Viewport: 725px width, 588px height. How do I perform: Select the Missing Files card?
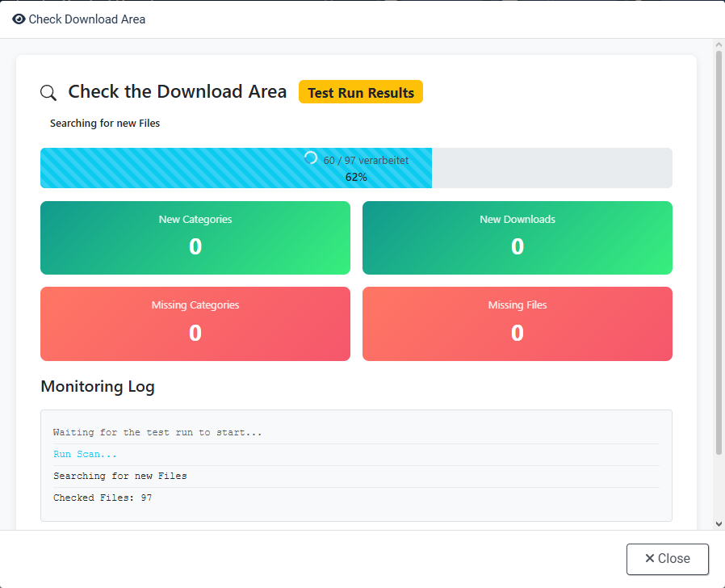pos(517,323)
